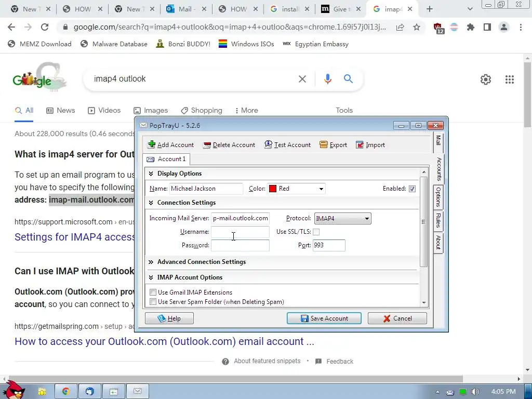
Task: Select the Videos search tab
Action: click(x=104, y=111)
